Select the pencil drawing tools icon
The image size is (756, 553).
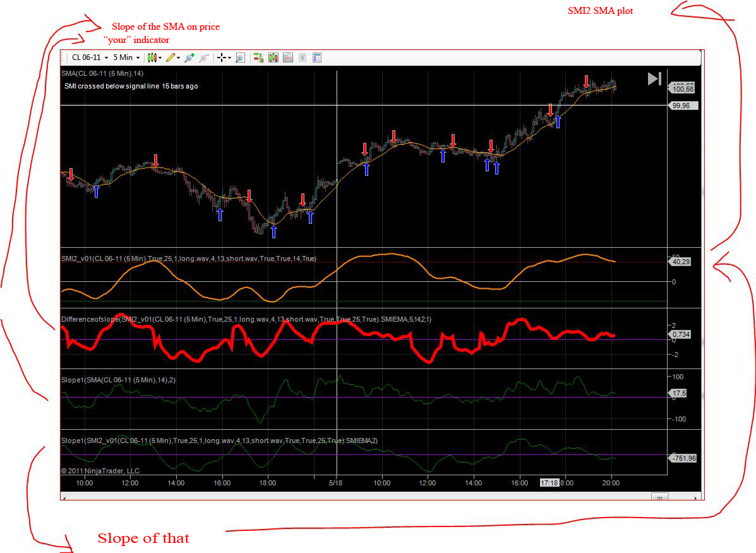[x=170, y=58]
